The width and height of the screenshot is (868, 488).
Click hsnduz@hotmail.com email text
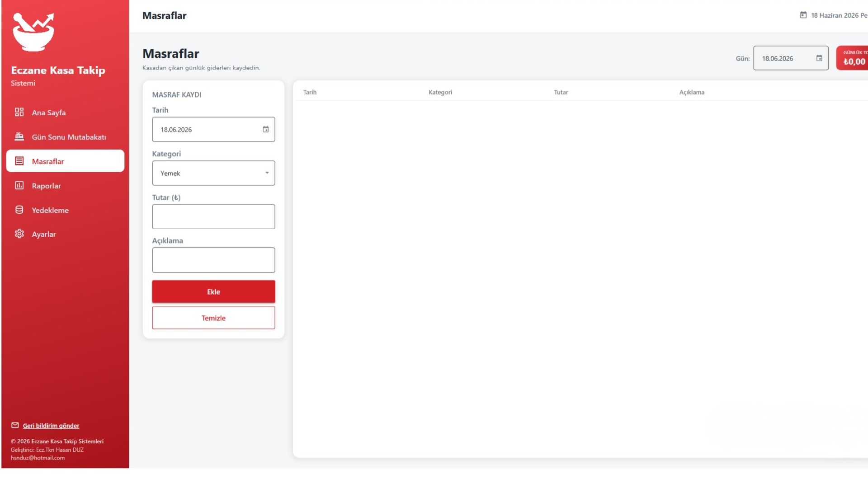tap(38, 458)
